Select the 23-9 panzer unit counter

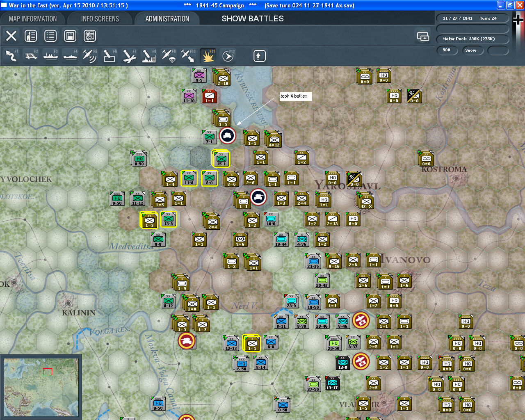click(292, 301)
